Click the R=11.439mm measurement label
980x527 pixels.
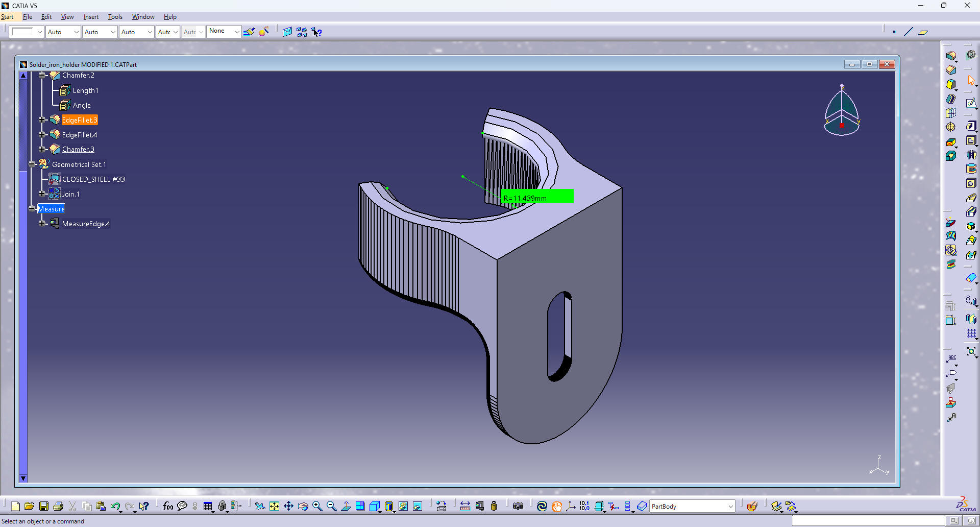coord(537,197)
